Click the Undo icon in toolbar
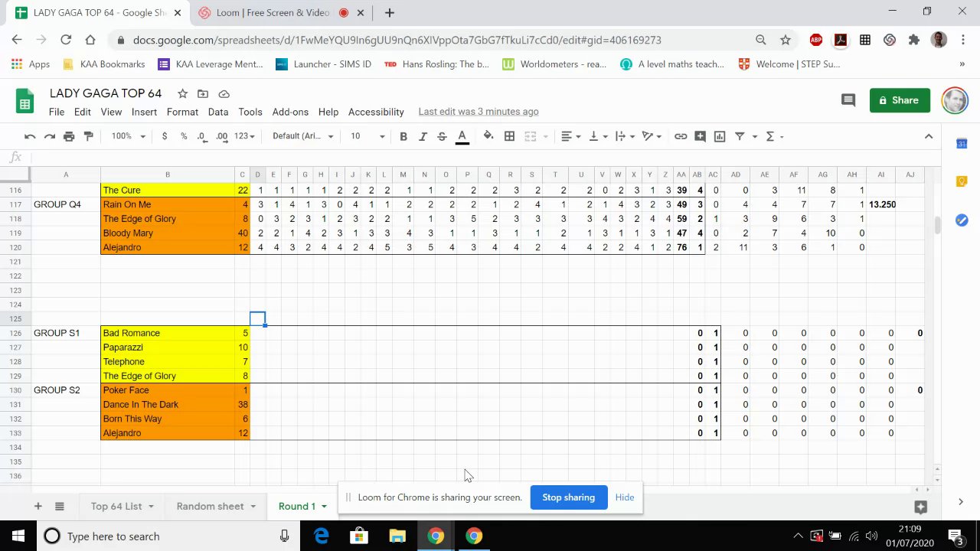The width and height of the screenshot is (980, 551). point(30,136)
